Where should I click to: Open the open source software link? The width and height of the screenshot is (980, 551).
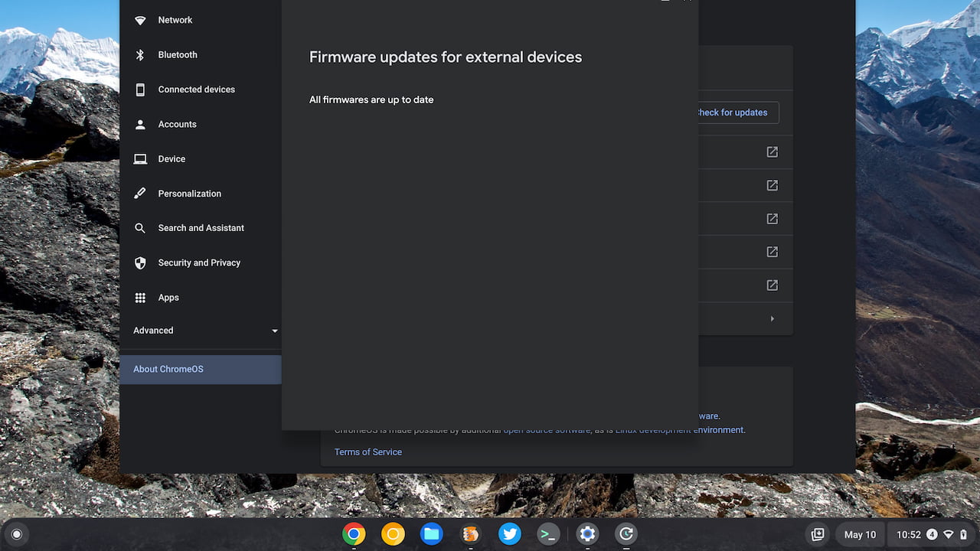[x=547, y=430]
